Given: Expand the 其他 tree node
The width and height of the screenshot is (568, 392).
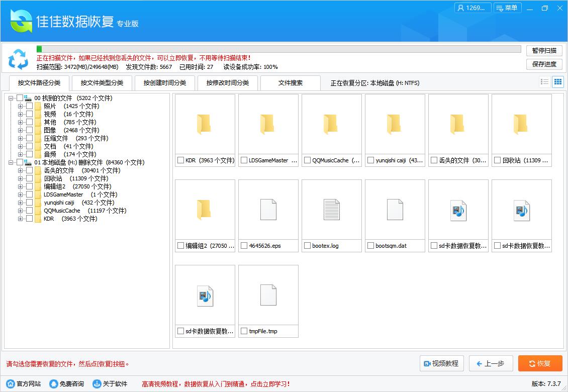Looking at the screenshot, I should coord(20,122).
